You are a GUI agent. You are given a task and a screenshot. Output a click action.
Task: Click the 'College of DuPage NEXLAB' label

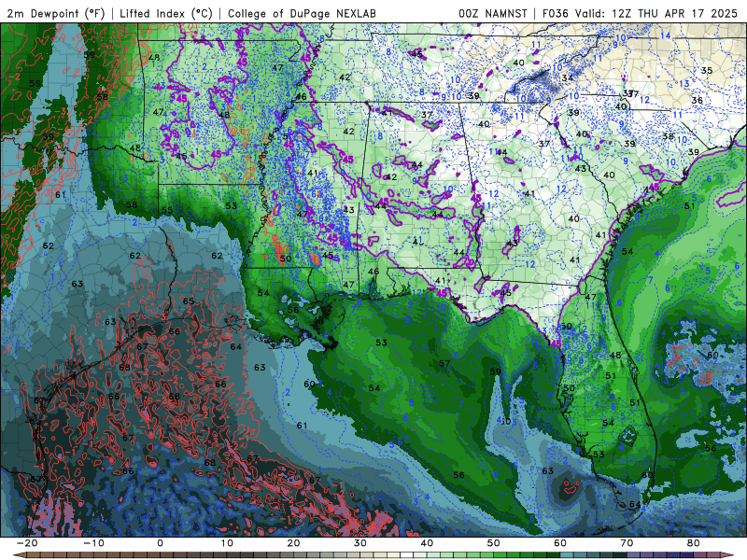point(302,13)
